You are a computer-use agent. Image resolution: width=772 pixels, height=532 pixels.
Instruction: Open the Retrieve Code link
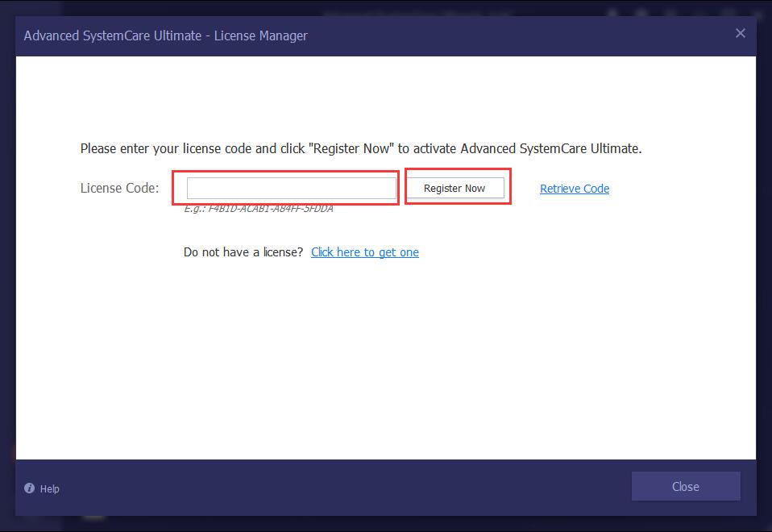click(x=575, y=189)
